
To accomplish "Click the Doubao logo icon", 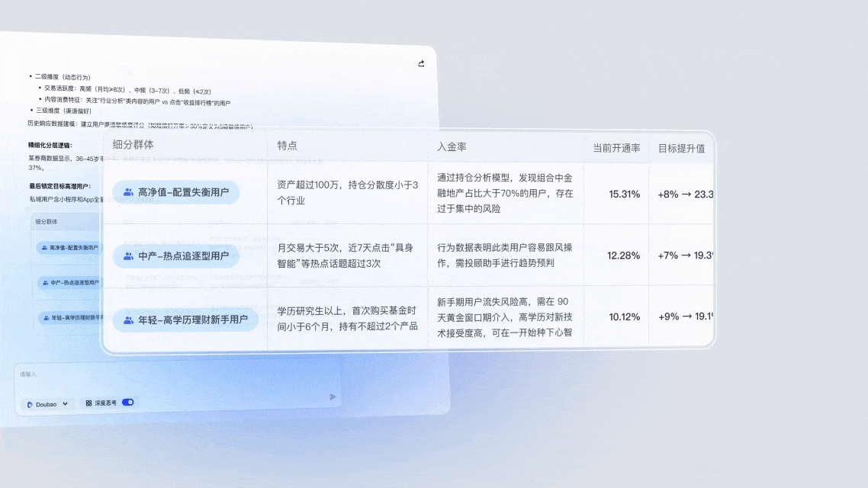I will [x=30, y=404].
